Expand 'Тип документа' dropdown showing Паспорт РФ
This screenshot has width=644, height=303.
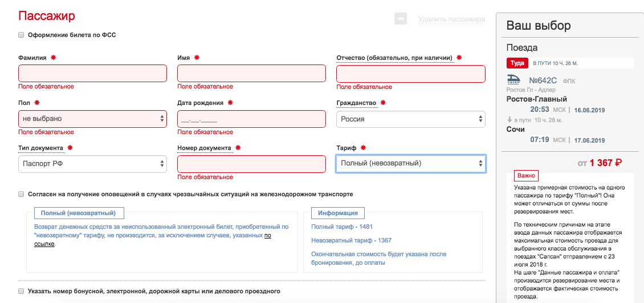point(92,164)
